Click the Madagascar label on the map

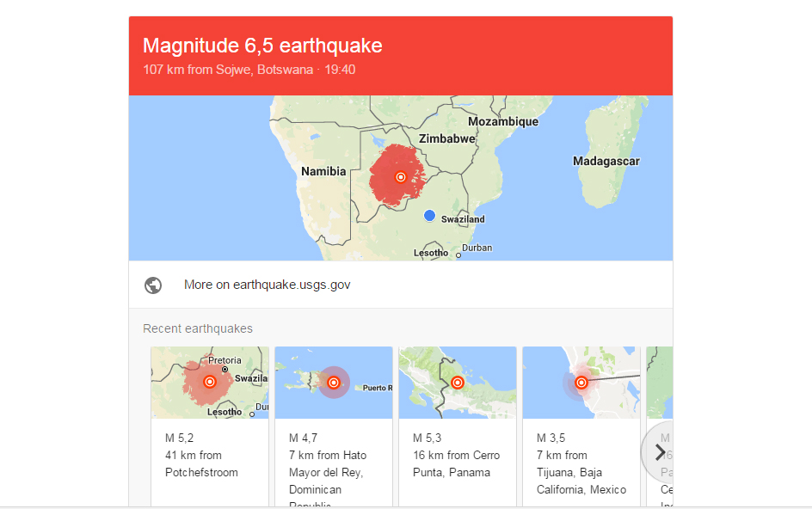coord(606,161)
